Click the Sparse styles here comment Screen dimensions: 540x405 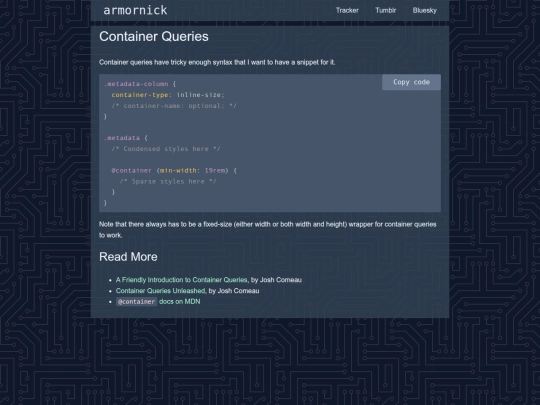click(x=168, y=181)
